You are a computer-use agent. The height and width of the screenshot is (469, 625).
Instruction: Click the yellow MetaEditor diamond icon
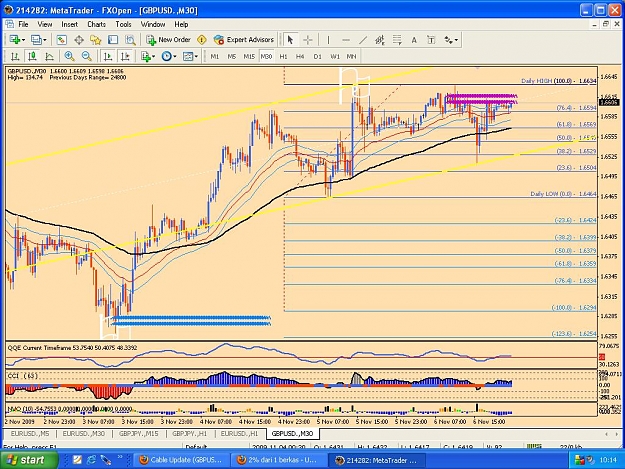pos(202,40)
